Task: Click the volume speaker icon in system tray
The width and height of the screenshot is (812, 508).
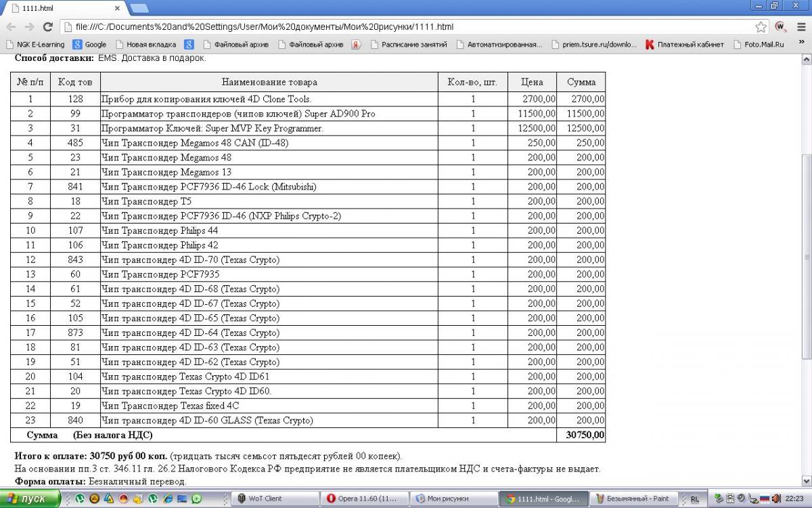Action: 775,499
